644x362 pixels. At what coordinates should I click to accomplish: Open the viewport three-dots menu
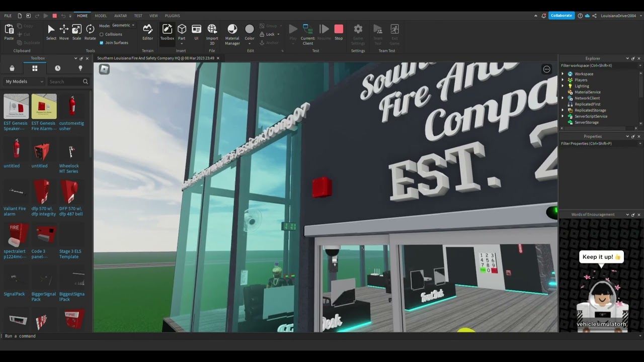click(x=547, y=69)
